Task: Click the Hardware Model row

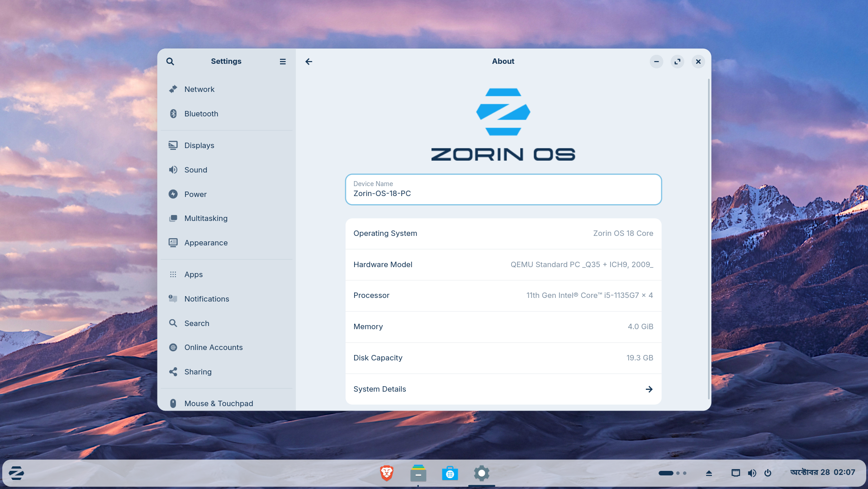Action: 503,265
